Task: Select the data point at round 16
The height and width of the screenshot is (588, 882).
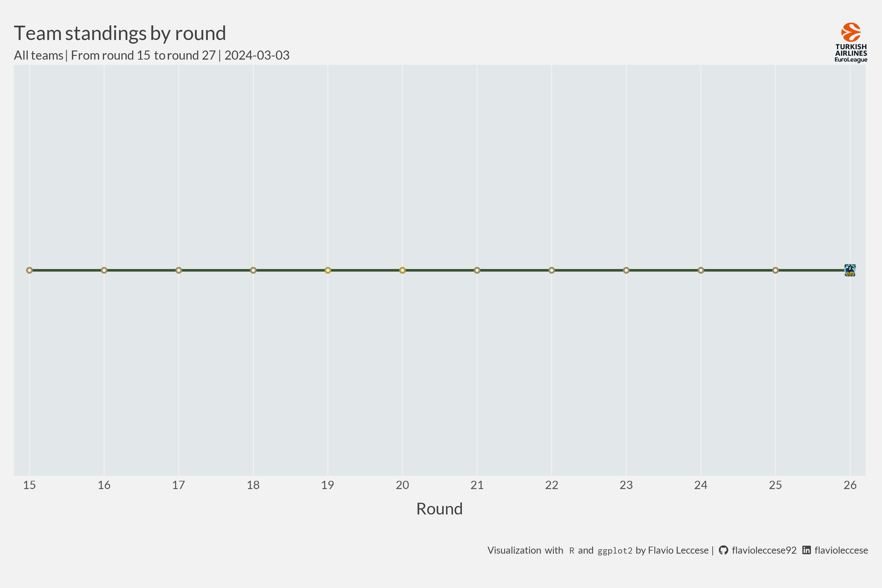Action: 104,270
